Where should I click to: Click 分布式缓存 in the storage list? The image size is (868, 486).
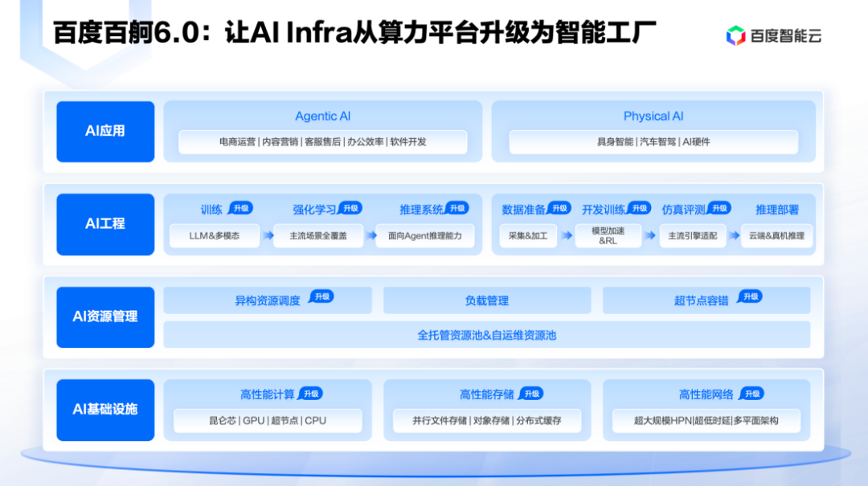(538, 421)
